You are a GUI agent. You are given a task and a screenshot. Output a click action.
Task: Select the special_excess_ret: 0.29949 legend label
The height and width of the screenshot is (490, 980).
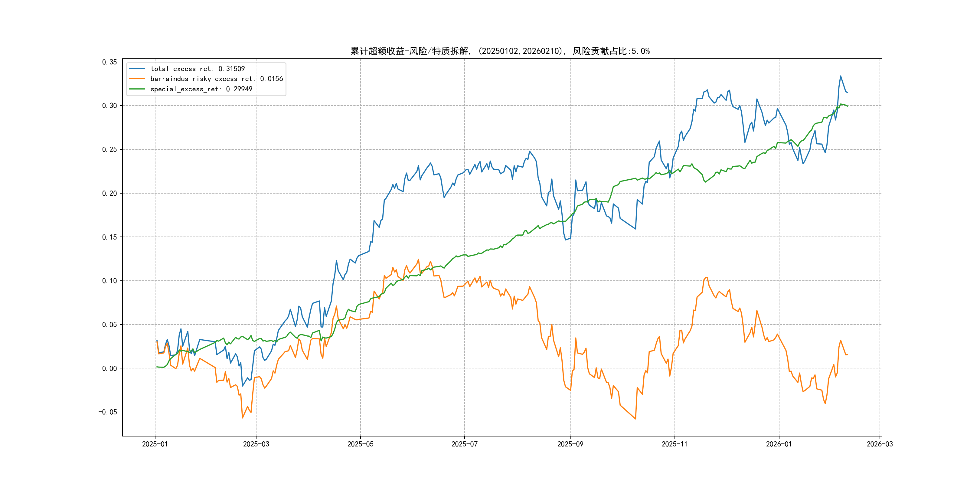(x=201, y=89)
